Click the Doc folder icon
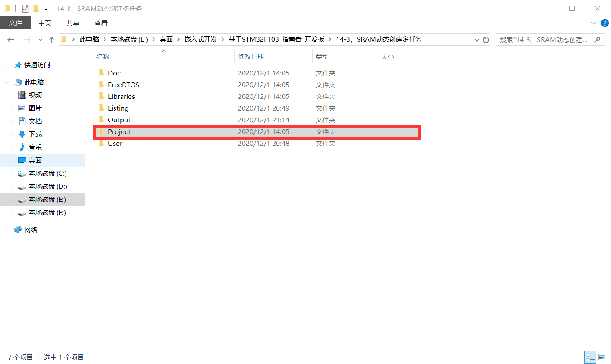The width and height of the screenshot is (611, 364). pyautogui.click(x=101, y=73)
